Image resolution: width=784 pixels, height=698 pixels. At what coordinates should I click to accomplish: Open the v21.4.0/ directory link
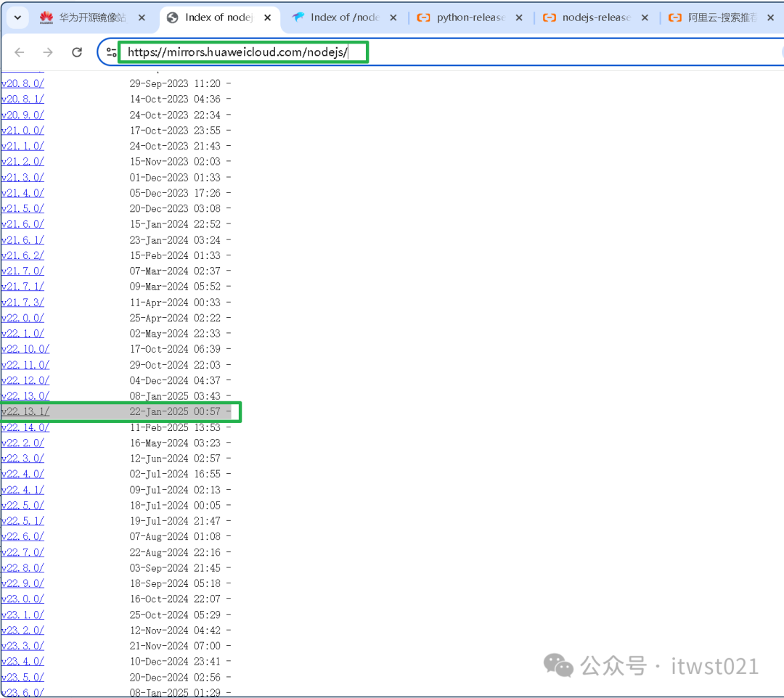click(x=23, y=193)
